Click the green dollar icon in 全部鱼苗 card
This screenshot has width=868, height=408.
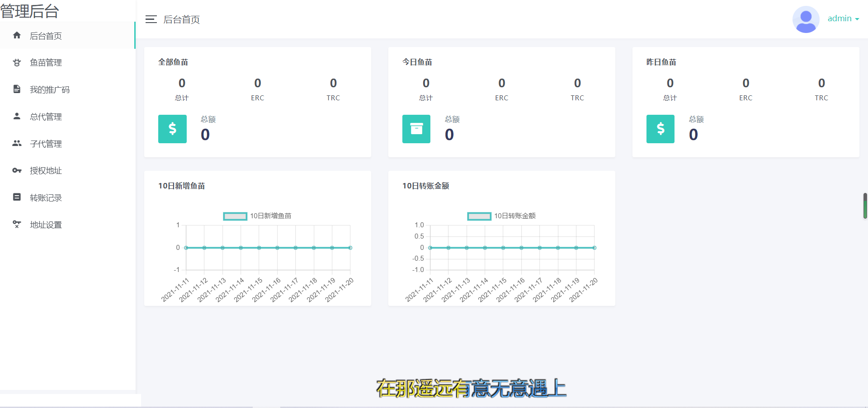(172, 129)
